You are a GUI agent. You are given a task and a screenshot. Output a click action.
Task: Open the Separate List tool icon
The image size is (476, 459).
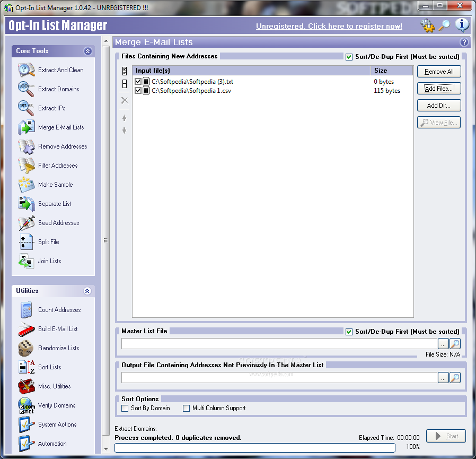coord(27,204)
